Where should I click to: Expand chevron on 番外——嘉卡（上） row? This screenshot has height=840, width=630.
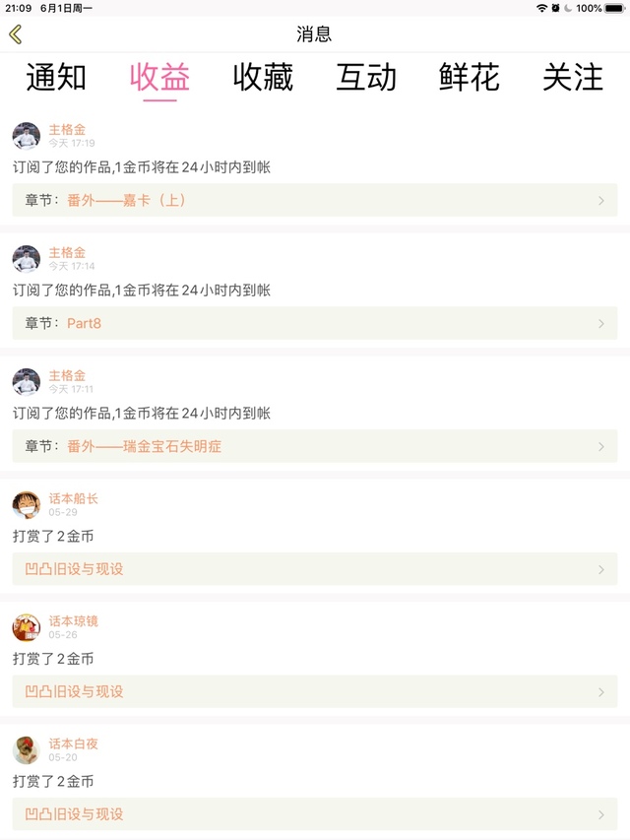click(x=601, y=201)
